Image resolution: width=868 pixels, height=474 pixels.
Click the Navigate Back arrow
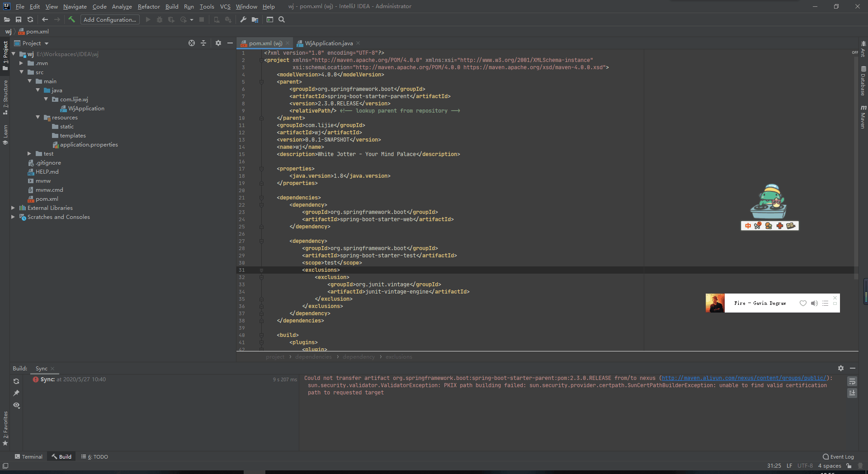[x=45, y=19]
